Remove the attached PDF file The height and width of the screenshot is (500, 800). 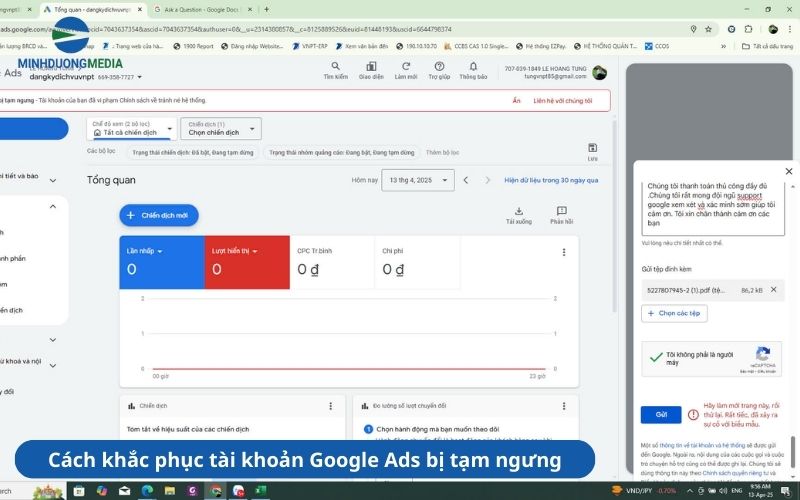[x=773, y=289]
